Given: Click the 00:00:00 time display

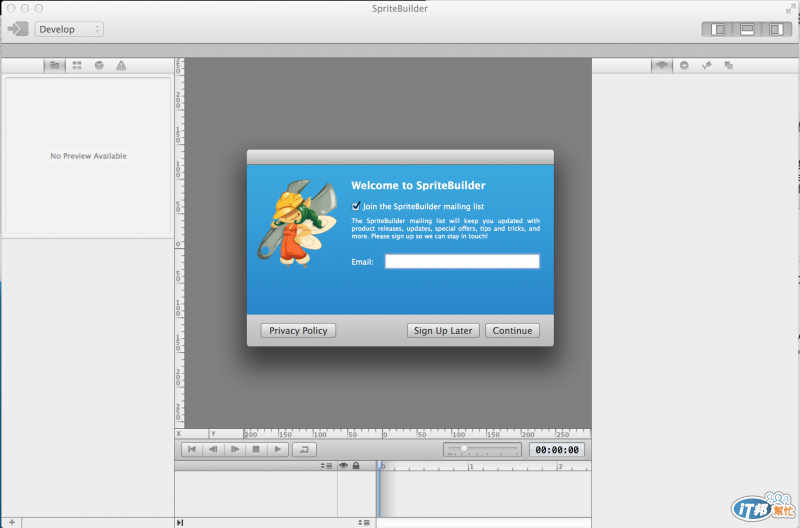Looking at the screenshot, I should click(557, 449).
